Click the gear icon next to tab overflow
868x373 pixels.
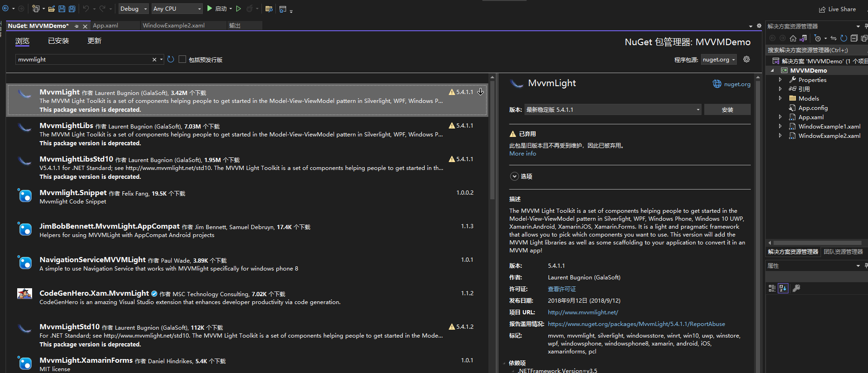(x=759, y=26)
